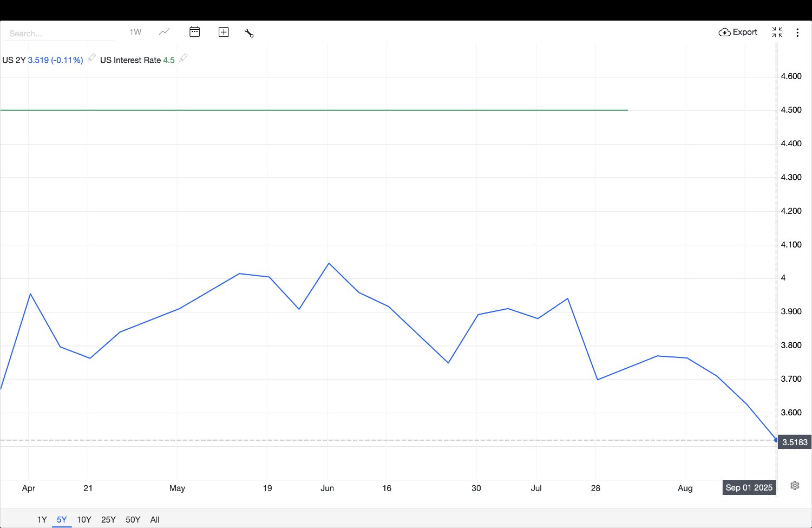Switch to the 10Y time range
Image resolution: width=812 pixels, height=528 pixels.
tap(84, 519)
